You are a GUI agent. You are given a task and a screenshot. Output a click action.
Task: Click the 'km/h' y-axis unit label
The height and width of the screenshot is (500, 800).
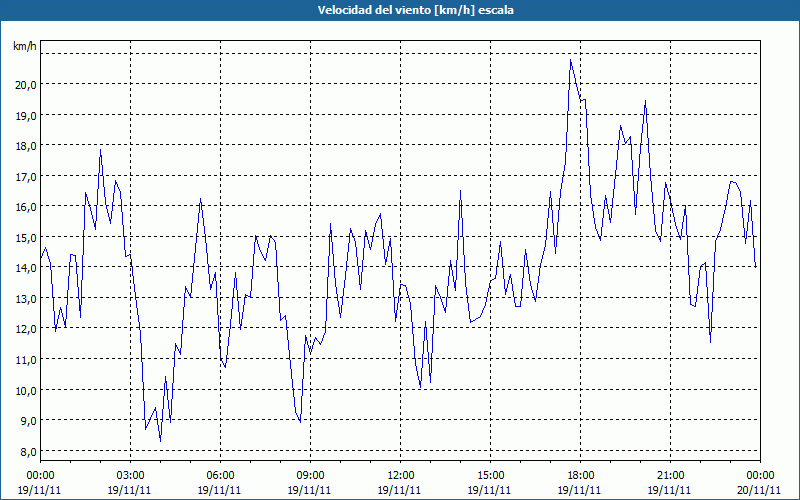24,46
